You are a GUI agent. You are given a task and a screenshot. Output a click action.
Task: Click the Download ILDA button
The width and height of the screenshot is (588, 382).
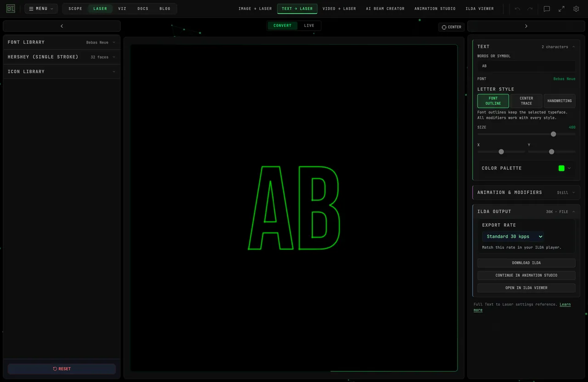pyautogui.click(x=526, y=263)
